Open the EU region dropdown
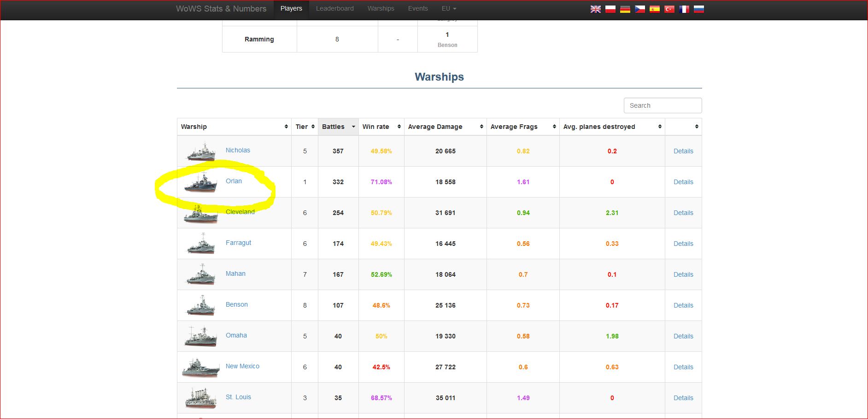The height and width of the screenshot is (419, 868). (x=449, y=8)
